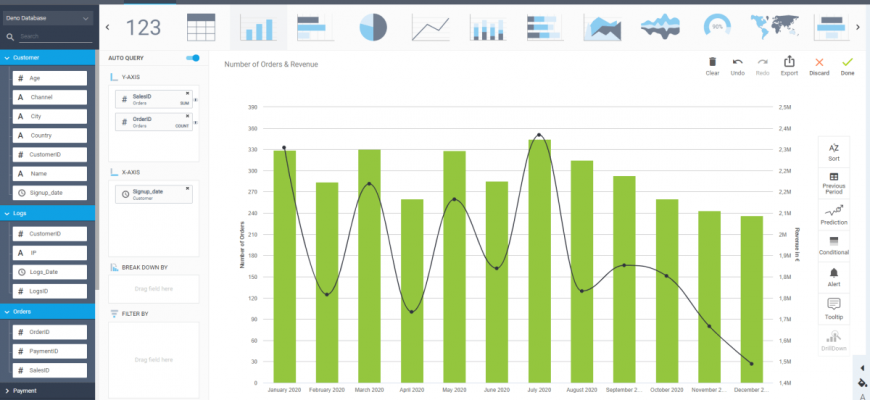Toggle visibility eye for SalesID measure

(195, 101)
